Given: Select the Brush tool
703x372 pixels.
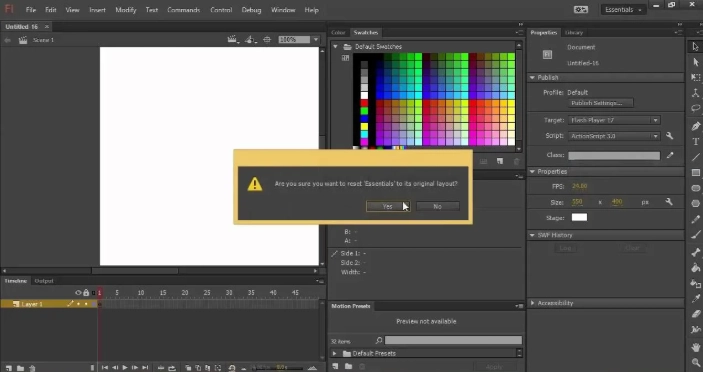Looking at the screenshot, I should pyautogui.click(x=695, y=235).
